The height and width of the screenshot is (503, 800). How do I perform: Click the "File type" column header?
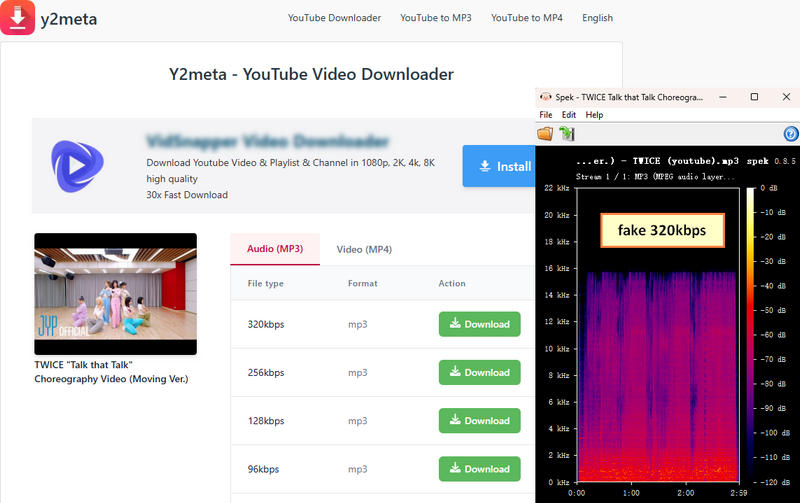pos(265,284)
